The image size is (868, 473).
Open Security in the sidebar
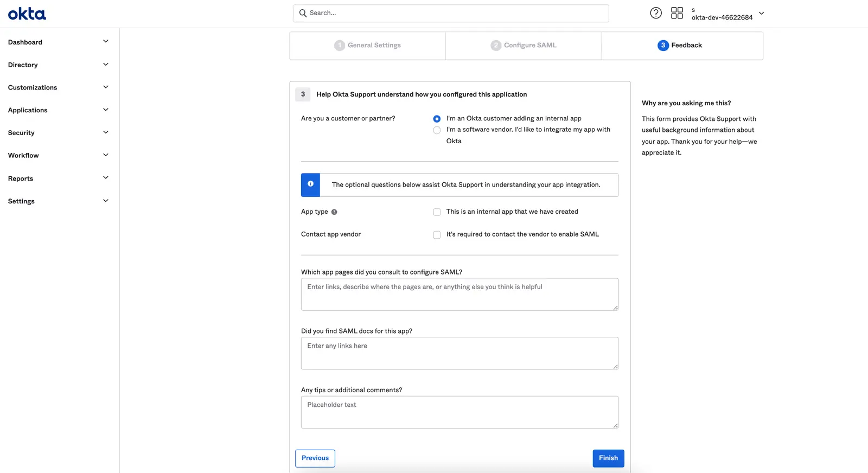pos(21,133)
